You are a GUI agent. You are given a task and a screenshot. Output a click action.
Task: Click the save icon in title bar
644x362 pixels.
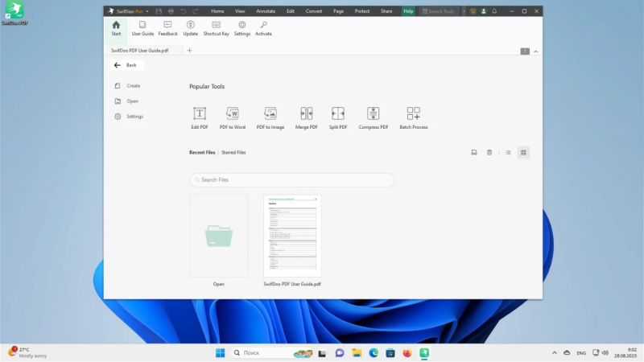(x=159, y=11)
